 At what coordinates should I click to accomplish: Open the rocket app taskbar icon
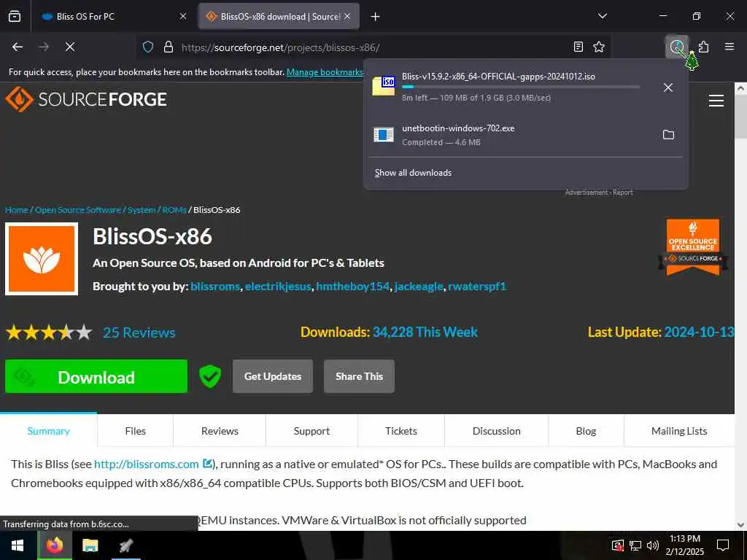pyautogui.click(x=125, y=545)
